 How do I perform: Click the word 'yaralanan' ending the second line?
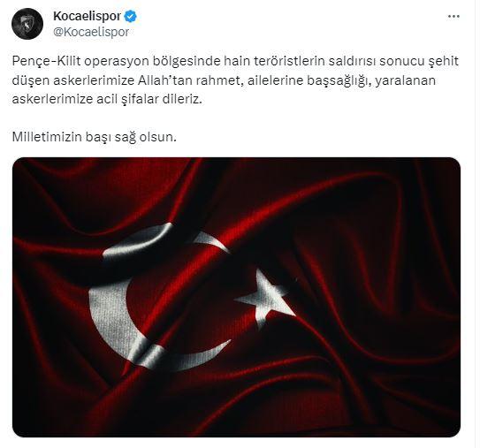(x=405, y=80)
